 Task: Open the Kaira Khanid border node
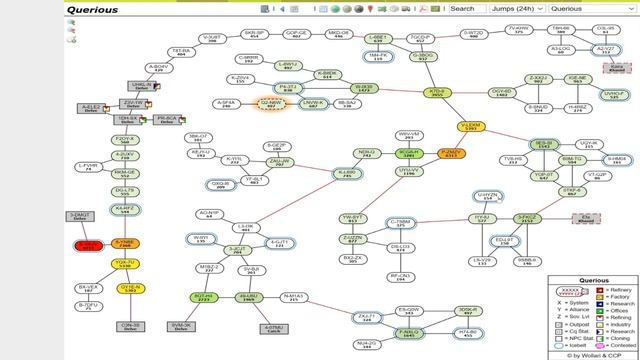click(x=617, y=68)
